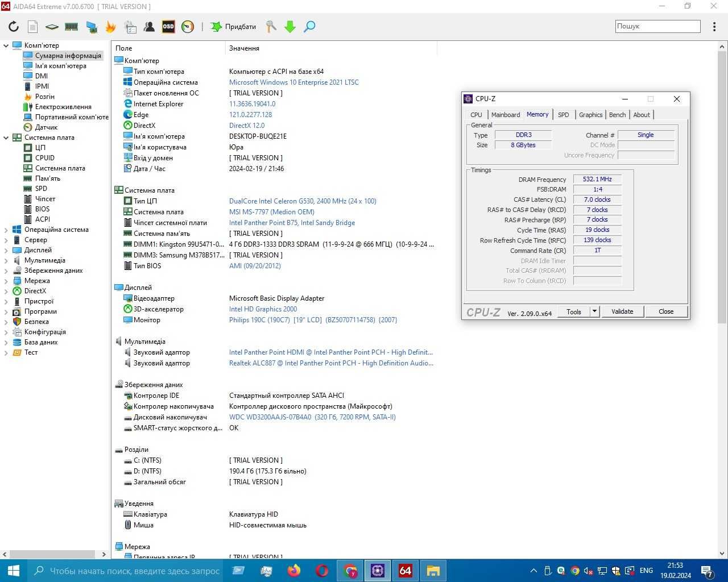Click the Windows Start button
The image size is (728, 582).
14,571
